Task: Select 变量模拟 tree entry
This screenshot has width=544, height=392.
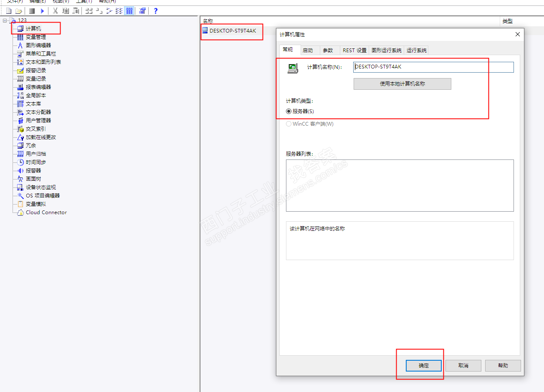Action: pyautogui.click(x=36, y=204)
